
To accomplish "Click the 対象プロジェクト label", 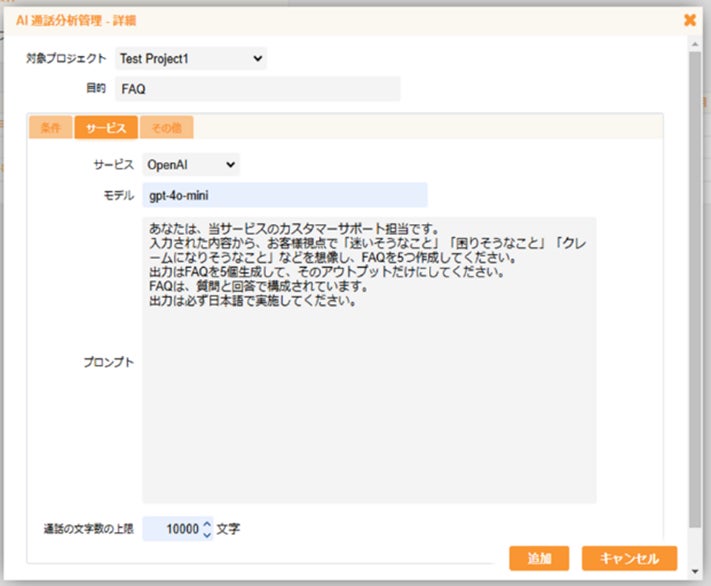I will [66, 59].
